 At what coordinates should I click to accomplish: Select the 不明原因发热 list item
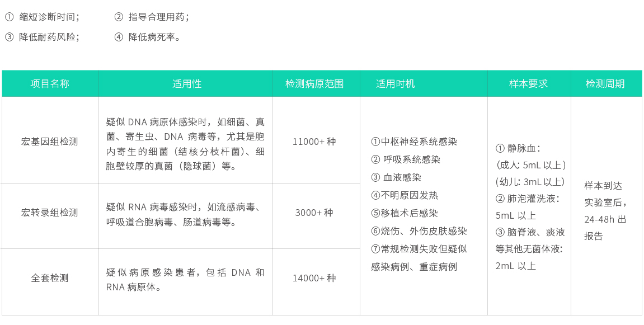tap(405, 195)
